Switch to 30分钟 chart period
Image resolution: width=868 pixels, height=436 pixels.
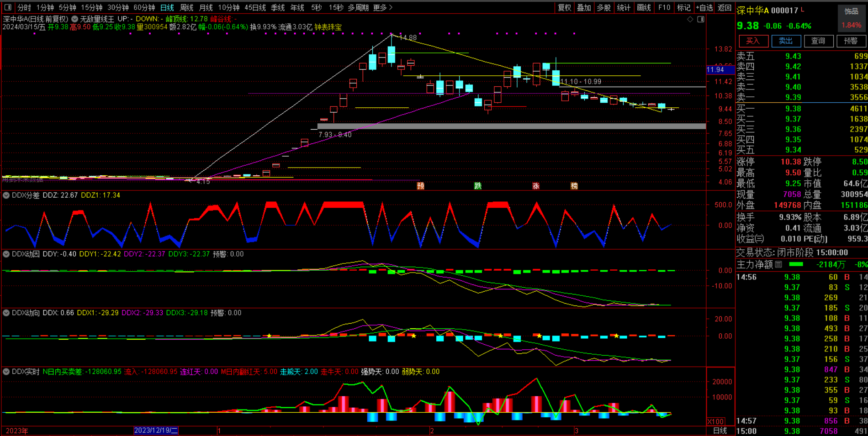[x=118, y=7]
